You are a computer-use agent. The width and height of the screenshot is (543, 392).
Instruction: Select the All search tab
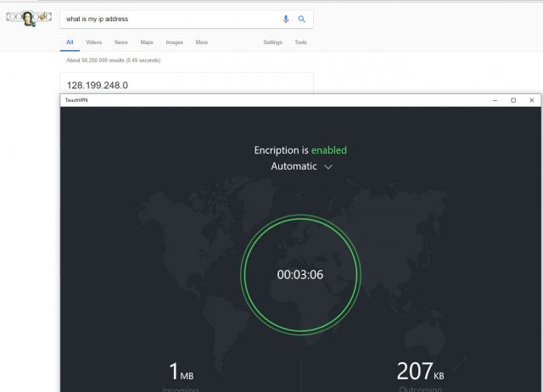[x=70, y=42]
